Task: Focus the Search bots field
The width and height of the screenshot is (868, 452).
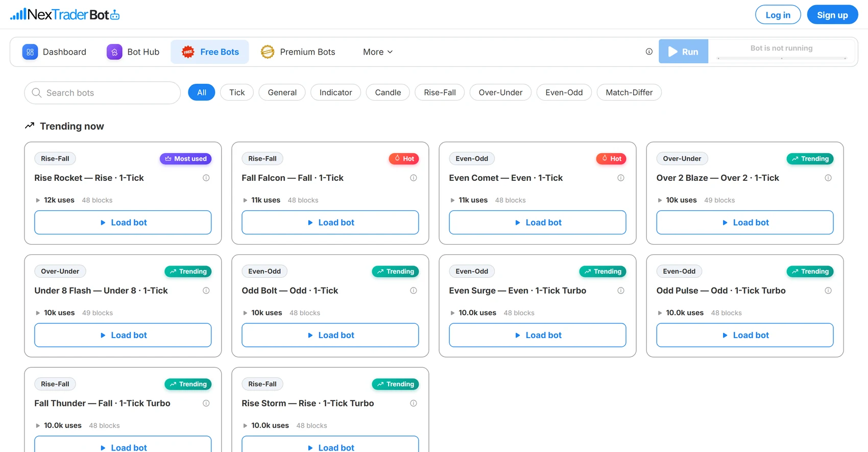Action: pos(103,92)
